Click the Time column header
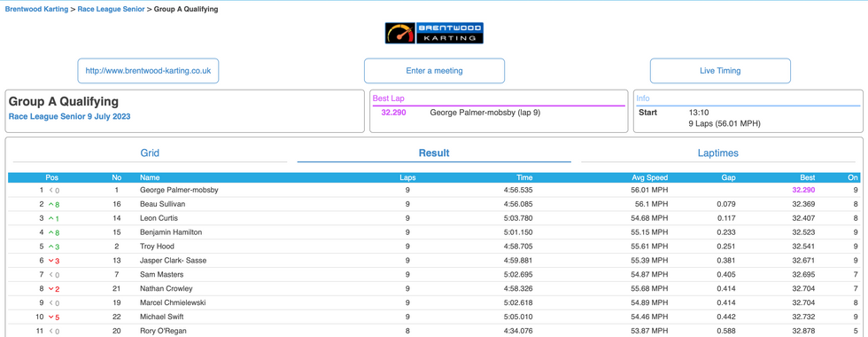This screenshot has height=337, width=868. pos(524,178)
